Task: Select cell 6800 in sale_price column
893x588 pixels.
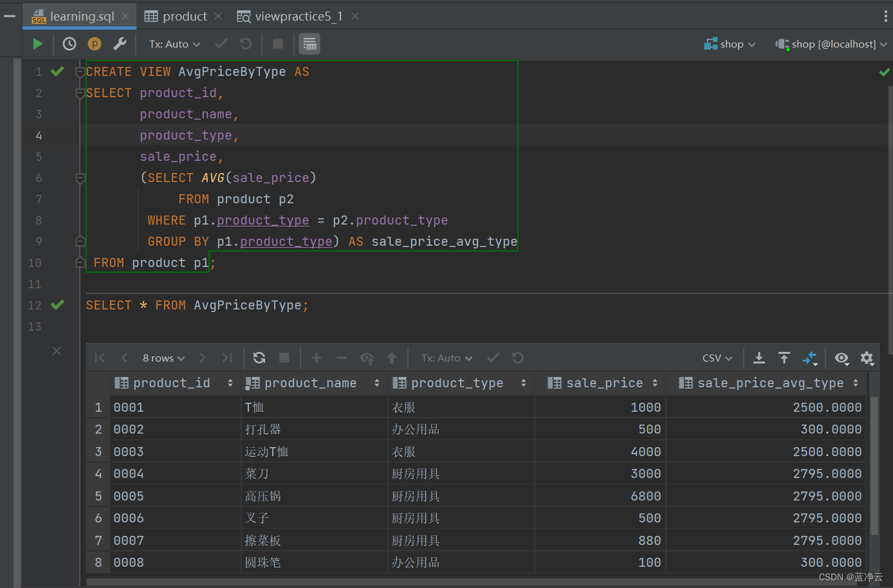Action: coord(599,496)
